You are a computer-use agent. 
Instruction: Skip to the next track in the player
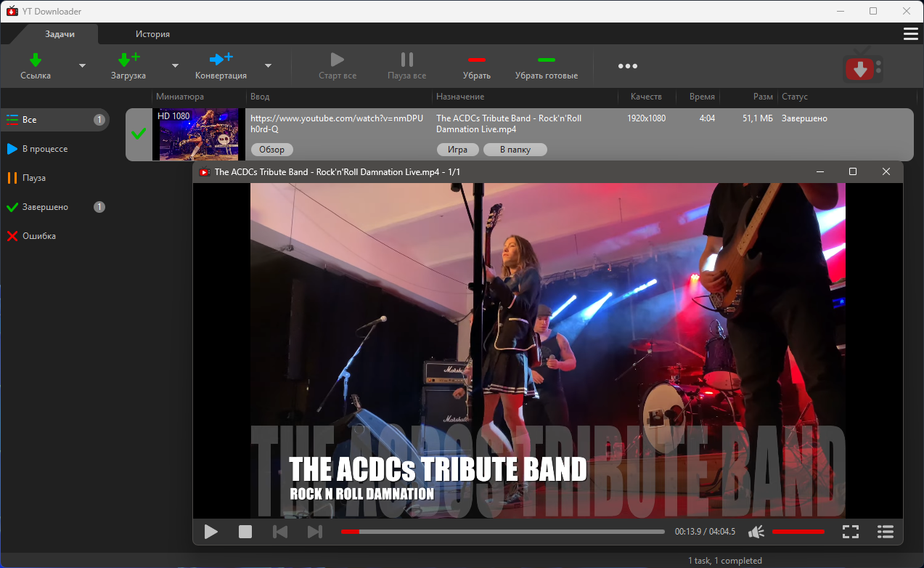pos(315,532)
